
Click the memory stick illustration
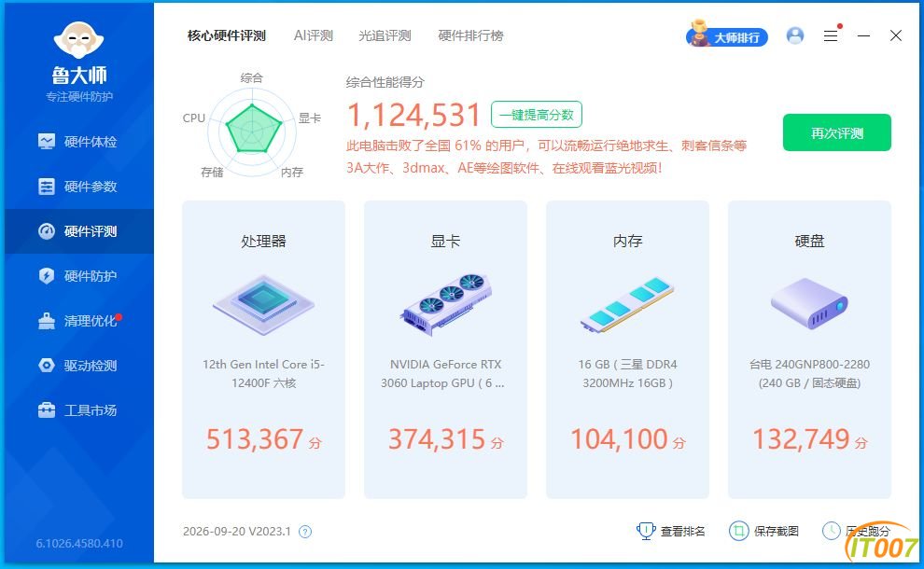coord(627,304)
